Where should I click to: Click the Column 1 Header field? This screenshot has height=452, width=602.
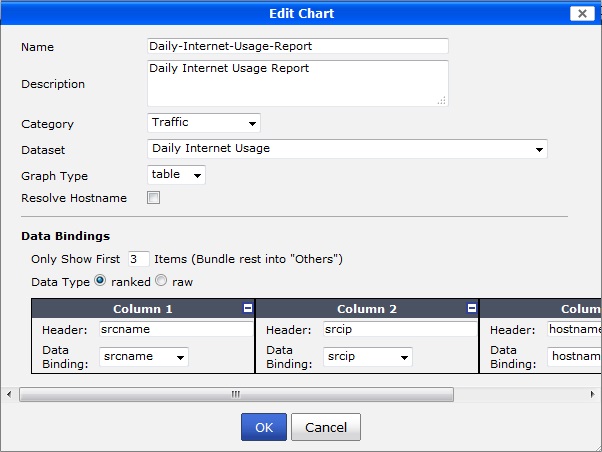(176, 329)
